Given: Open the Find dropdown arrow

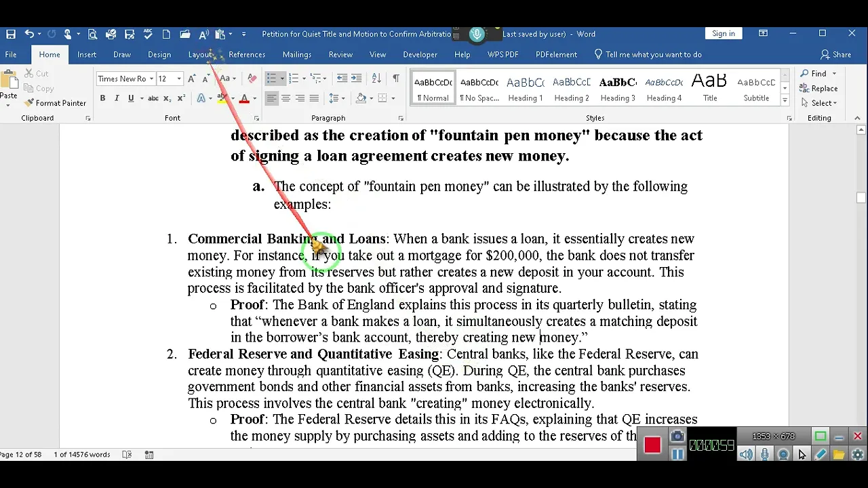Looking at the screenshot, I should 834,73.
